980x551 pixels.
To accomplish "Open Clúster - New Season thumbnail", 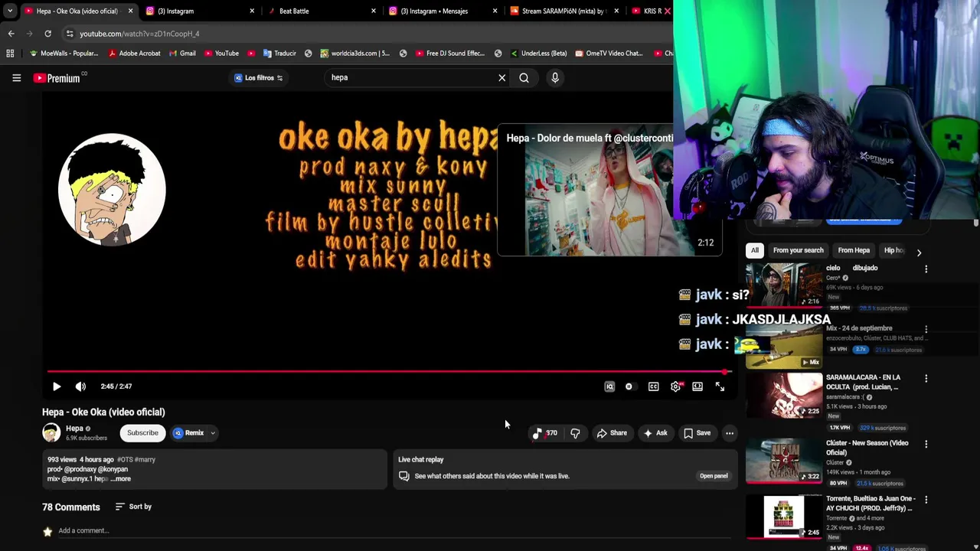I will 784,461.
